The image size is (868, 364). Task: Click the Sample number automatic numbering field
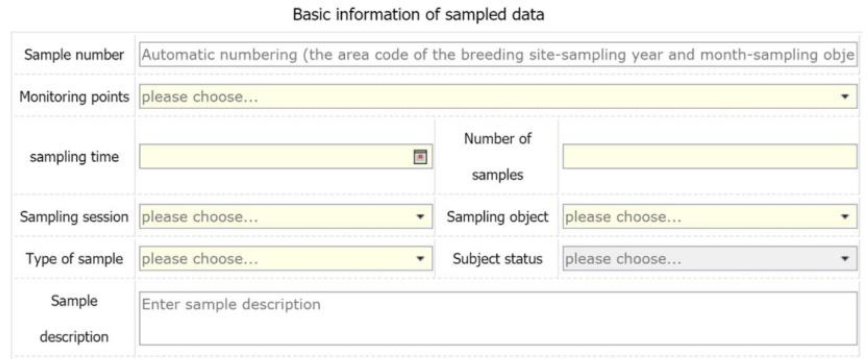pyautogui.click(x=497, y=55)
